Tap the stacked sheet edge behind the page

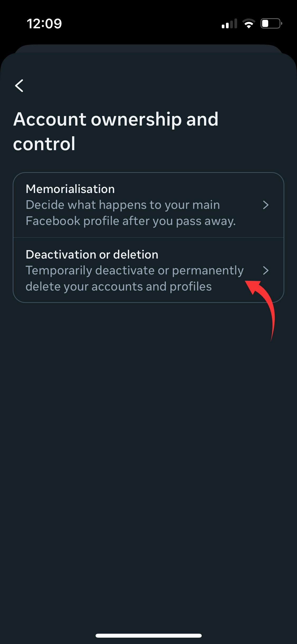coord(148,48)
